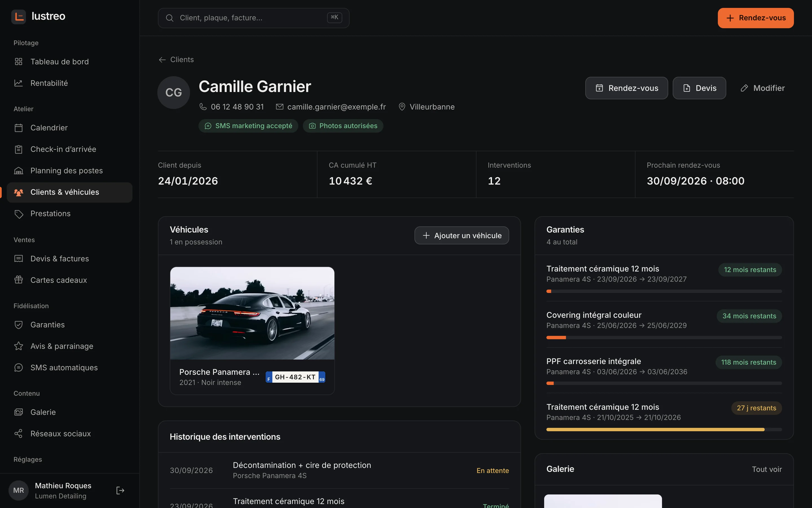Open PPF carrosserie intégrale warranty

pos(664,370)
